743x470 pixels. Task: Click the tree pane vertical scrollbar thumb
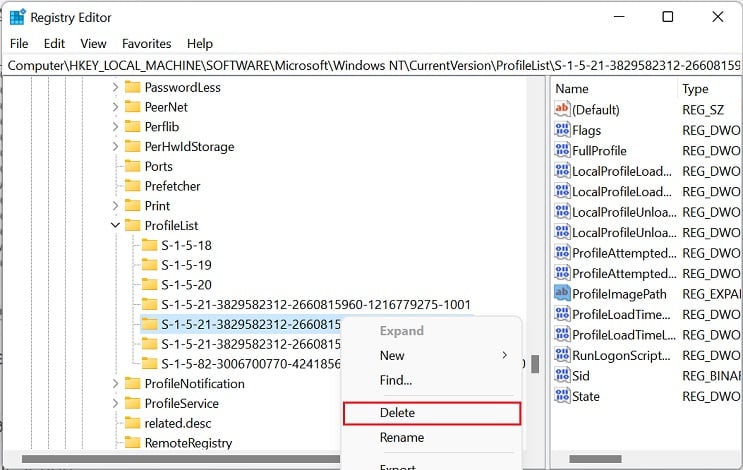[x=535, y=364]
